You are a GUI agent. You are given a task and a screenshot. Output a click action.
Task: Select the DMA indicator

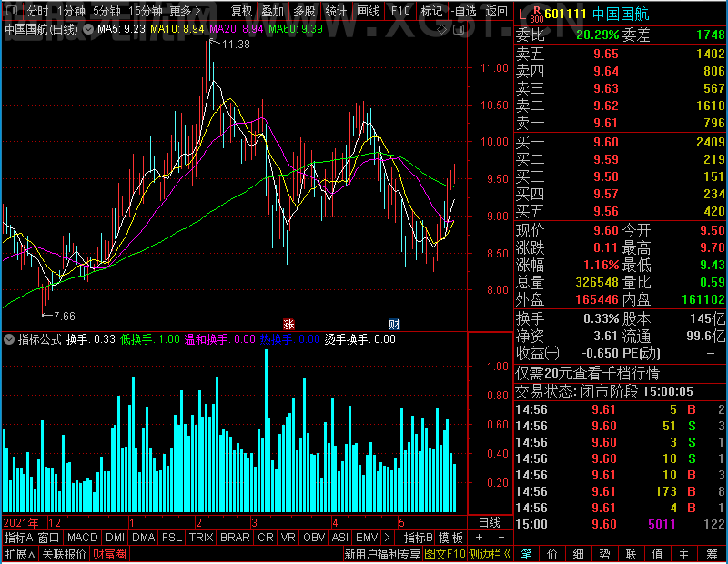point(143,538)
